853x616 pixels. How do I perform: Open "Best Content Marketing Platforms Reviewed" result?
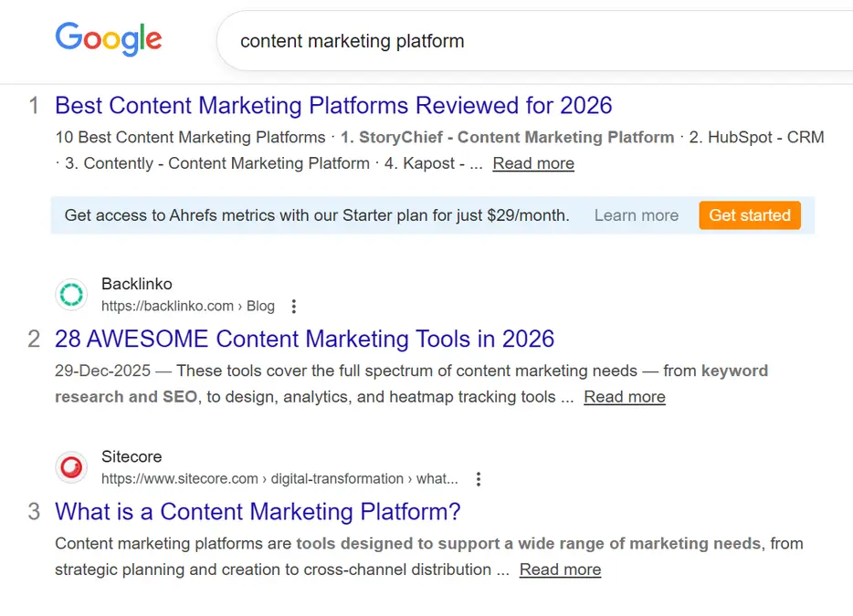coord(333,105)
